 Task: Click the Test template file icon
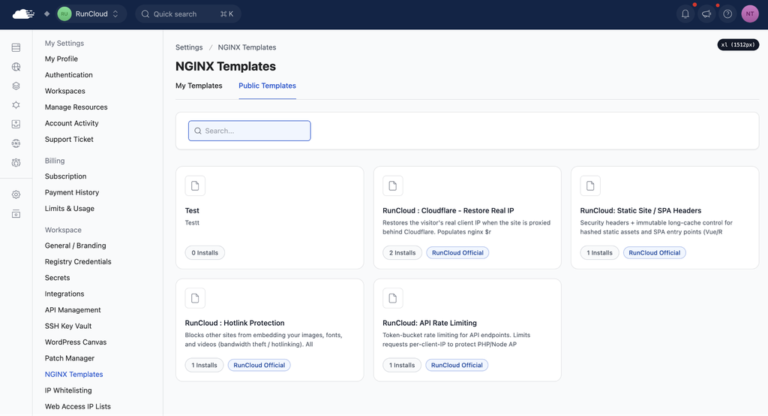195,186
